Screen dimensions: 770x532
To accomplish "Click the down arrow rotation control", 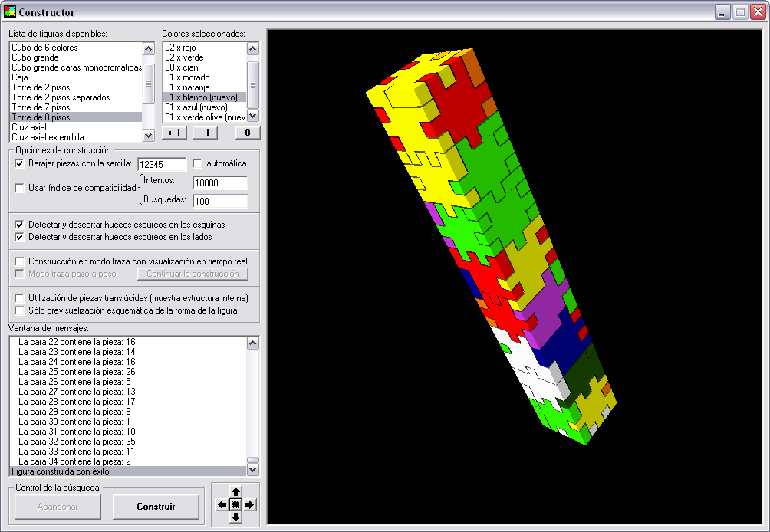I will [x=235, y=517].
